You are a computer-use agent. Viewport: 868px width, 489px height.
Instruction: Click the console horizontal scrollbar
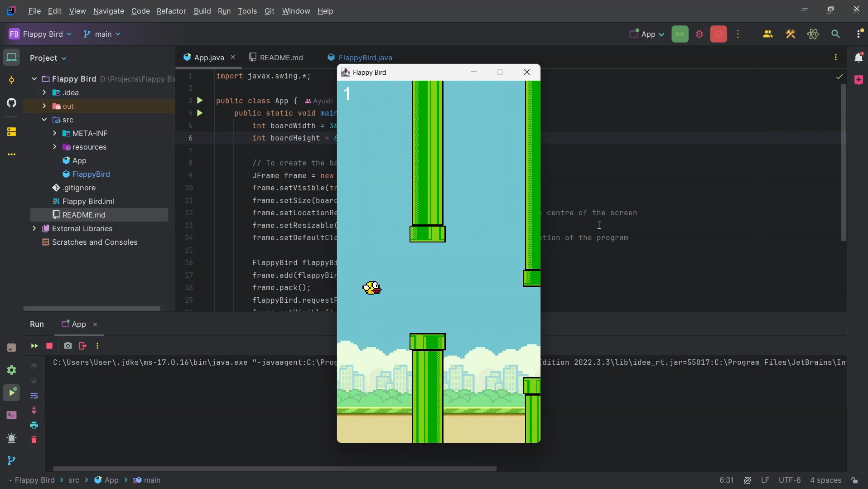coord(275,469)
